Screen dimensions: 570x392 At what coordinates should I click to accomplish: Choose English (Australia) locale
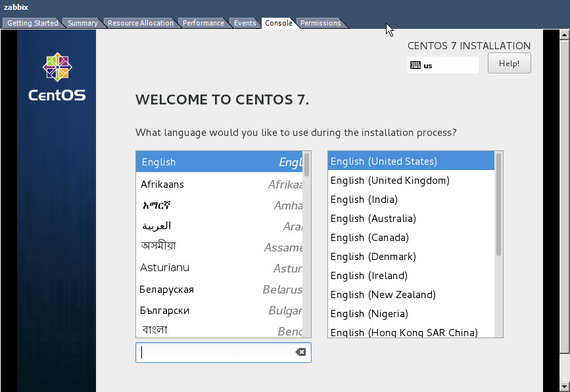[x=373, y=219]
